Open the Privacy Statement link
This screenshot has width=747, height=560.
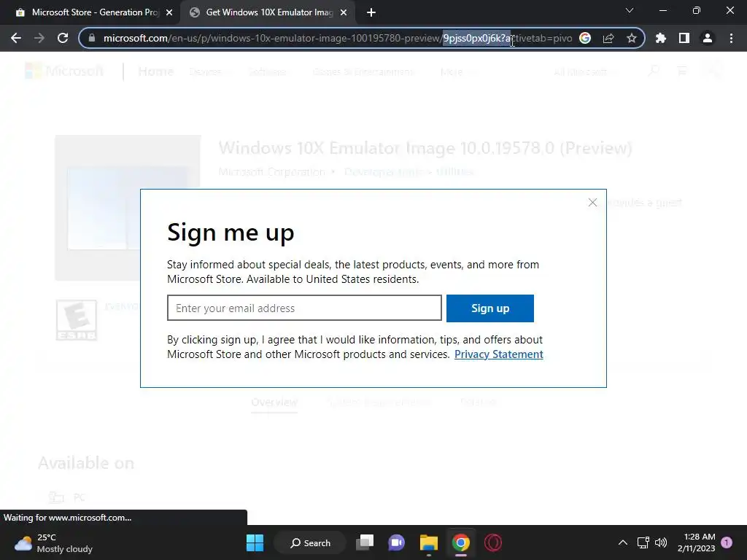click(x=498, y=354)
